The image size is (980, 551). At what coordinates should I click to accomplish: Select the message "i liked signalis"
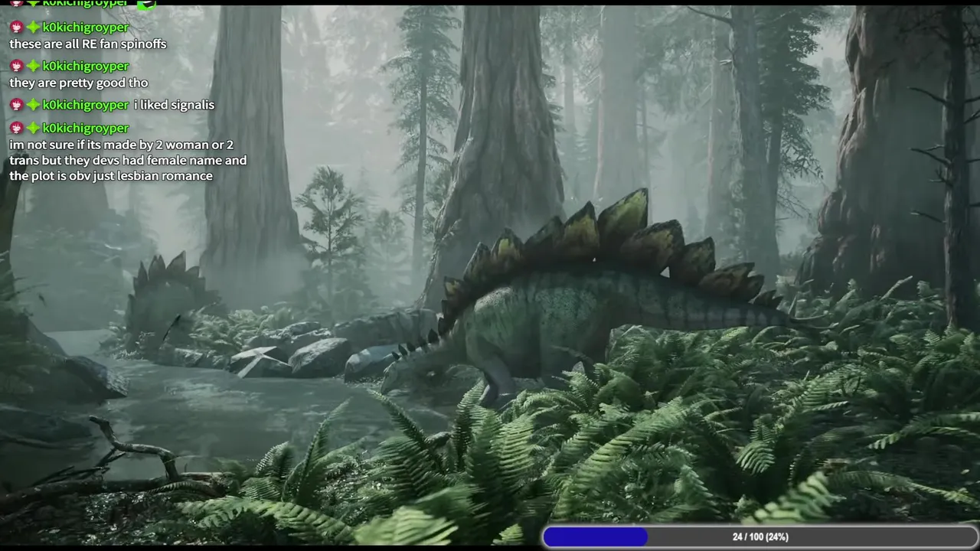coord(175,105)
